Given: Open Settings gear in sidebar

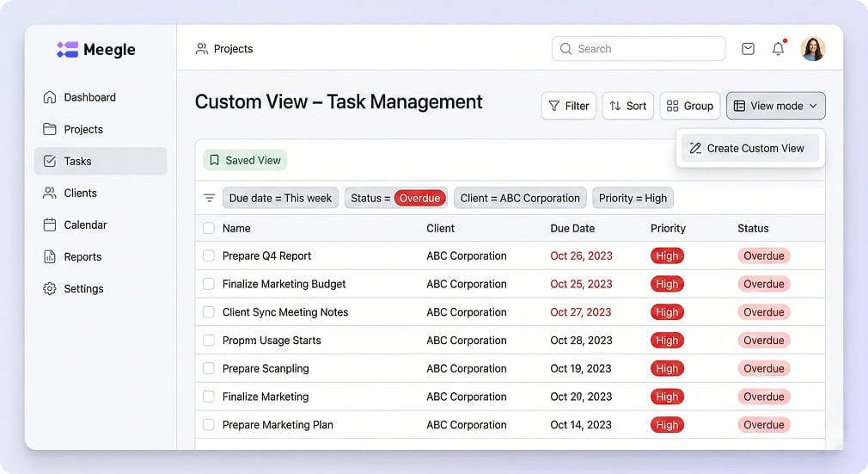Looking at the screenshot, I should (x=83, y=289).
